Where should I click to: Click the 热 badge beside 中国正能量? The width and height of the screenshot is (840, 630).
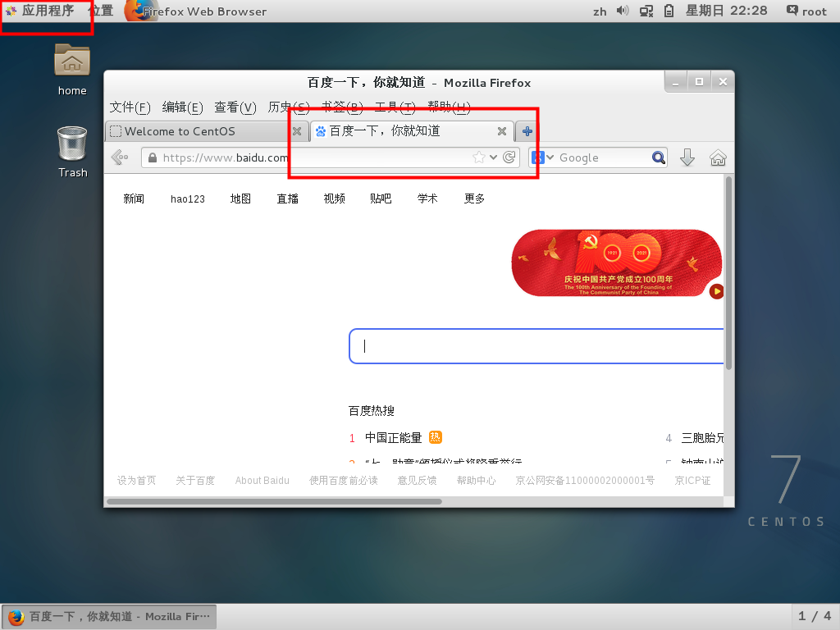(436, 437)
